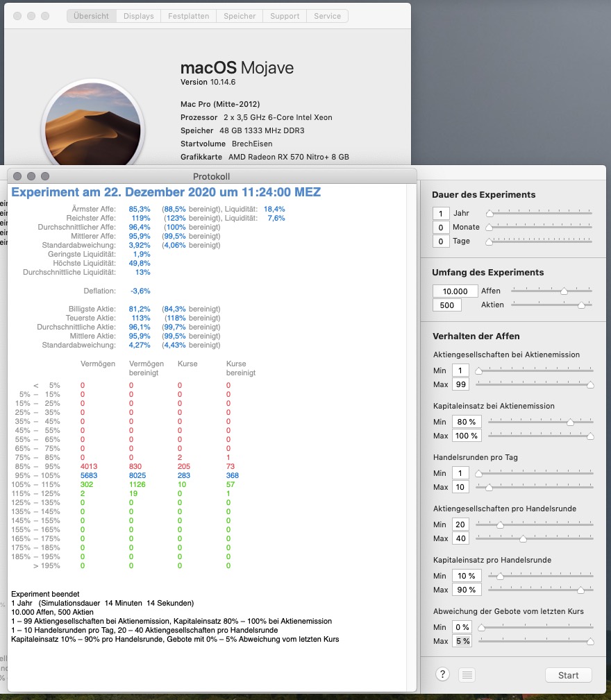Viewport: 611px width, 700px height.
Task: Click Max slider for Handelsrunden pro Tag
Action: tap(534, 487)
